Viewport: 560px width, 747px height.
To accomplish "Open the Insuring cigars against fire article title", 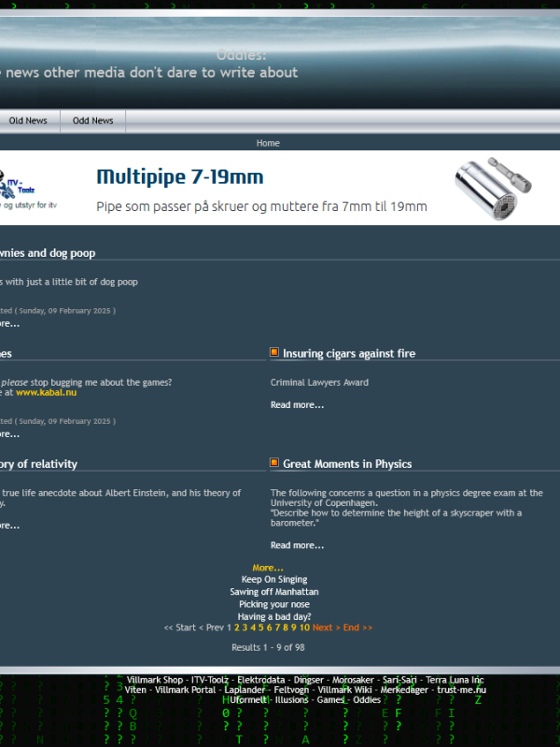I will (x=349, y=354).
